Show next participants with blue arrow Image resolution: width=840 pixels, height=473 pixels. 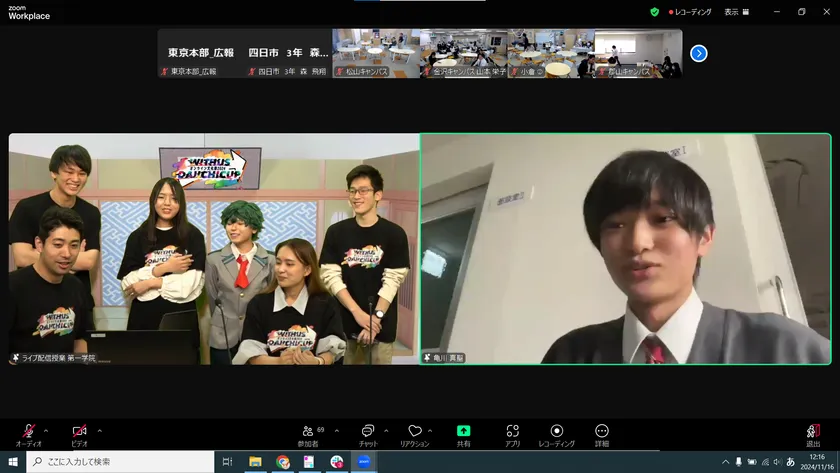click(x=699, y=53)
